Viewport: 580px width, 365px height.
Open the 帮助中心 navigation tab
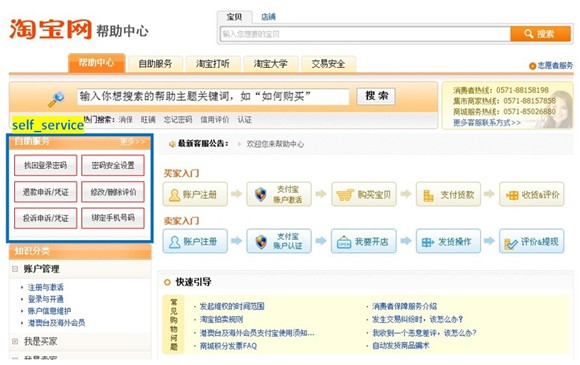click(x=97, y=63)
